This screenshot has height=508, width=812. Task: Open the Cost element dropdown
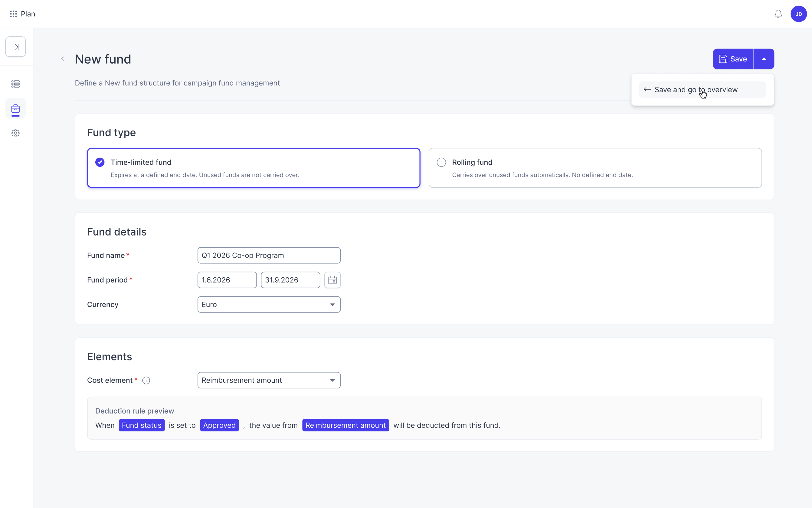coord(269,380)
